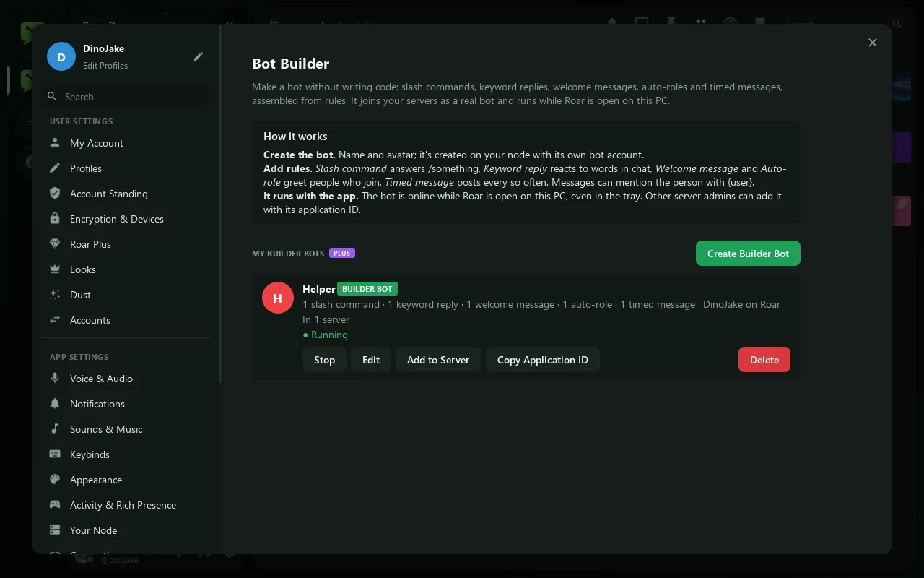Click Create Builder Bot button
The height and width of the screenshot is (578, 924).
coord(748,253)
